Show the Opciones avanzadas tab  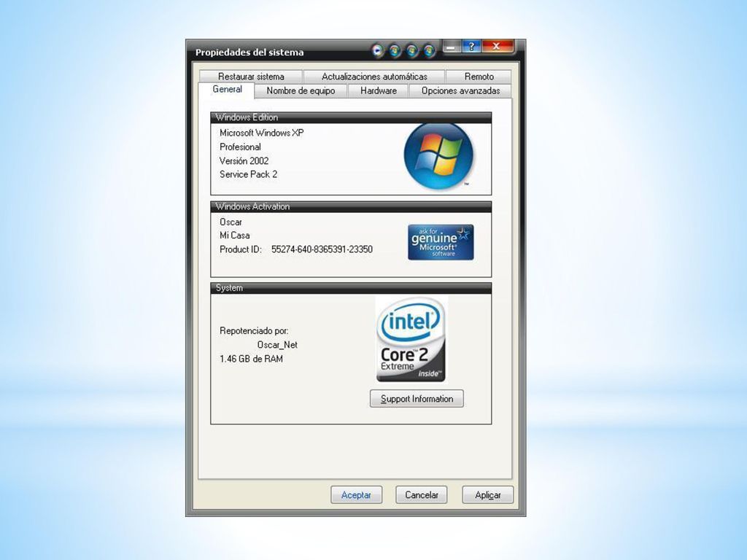point(461,90)
